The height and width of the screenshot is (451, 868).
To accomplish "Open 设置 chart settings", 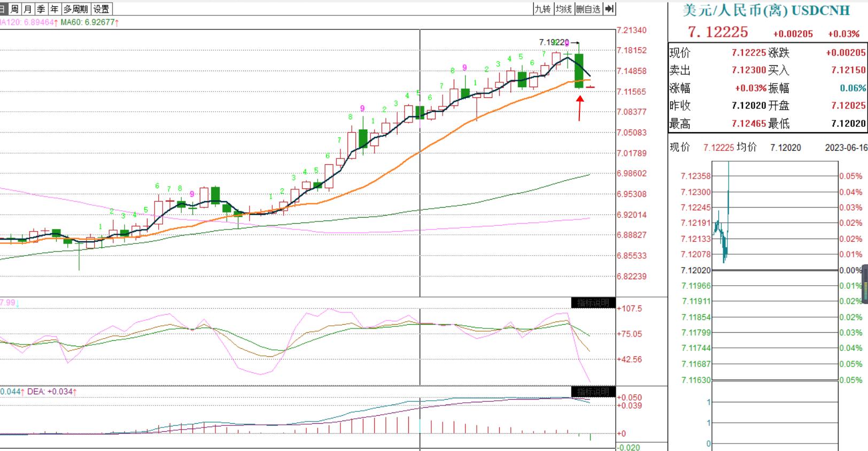I will pos(101,9).
